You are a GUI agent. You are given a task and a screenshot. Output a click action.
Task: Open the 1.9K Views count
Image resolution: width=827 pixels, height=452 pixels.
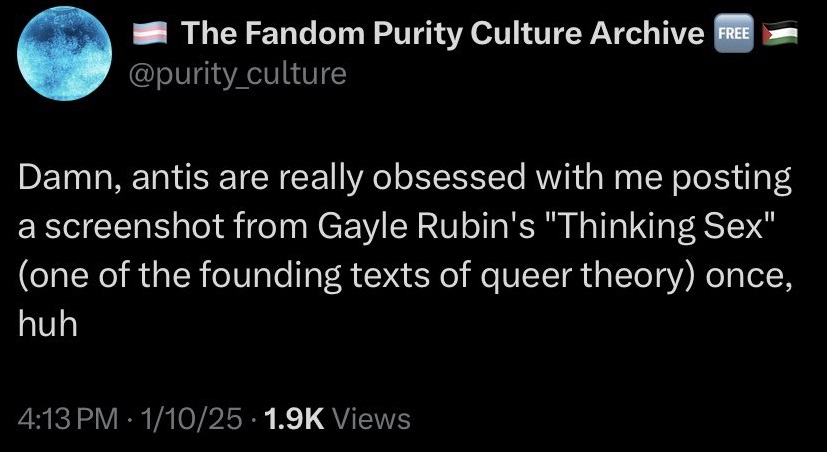click(x=296, y=418)
